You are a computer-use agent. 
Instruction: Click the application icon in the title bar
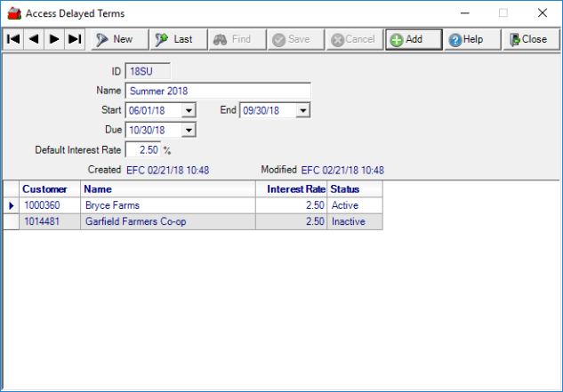tap(12, 13)
